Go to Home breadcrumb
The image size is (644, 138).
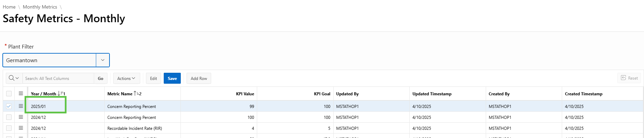point(9,7)
